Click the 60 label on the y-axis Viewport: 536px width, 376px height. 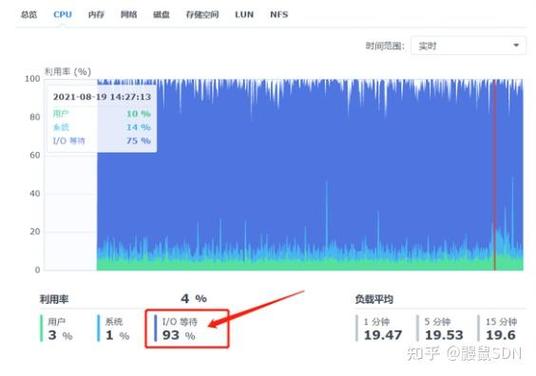point(35,155)
